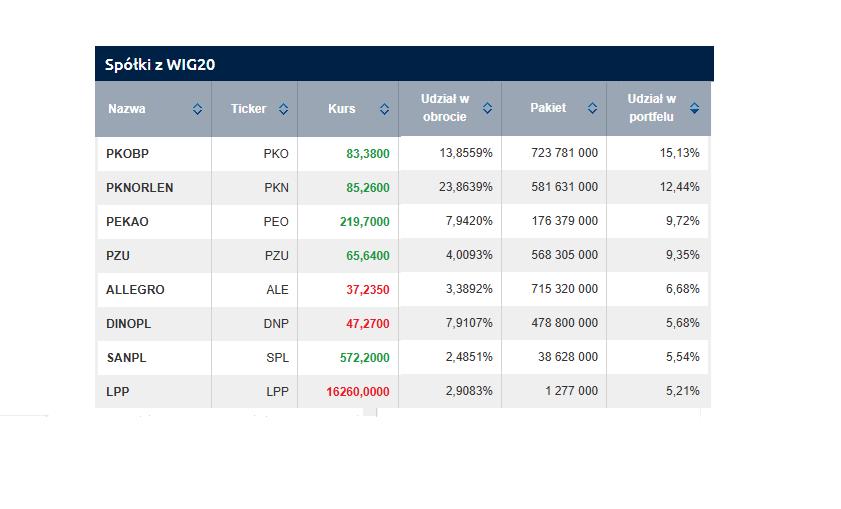Select turnover share 3,3892%

(x=469, y=289)
